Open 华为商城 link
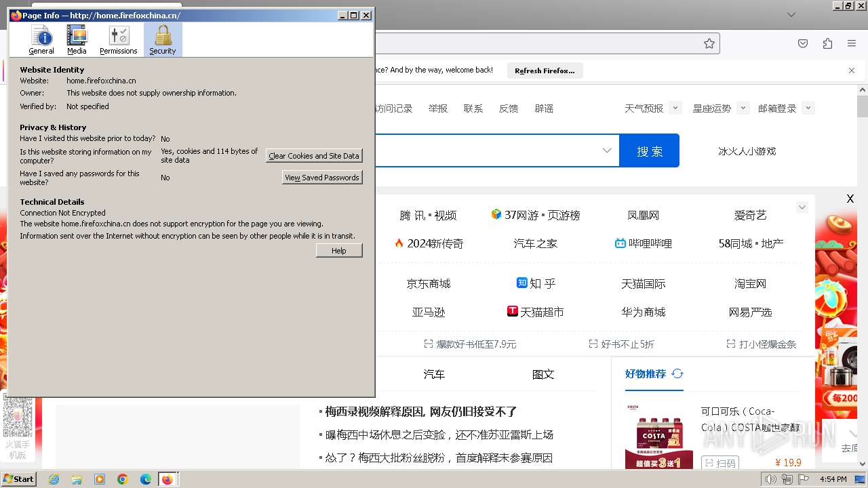The image size is (868, 488). tap(643, 312)
